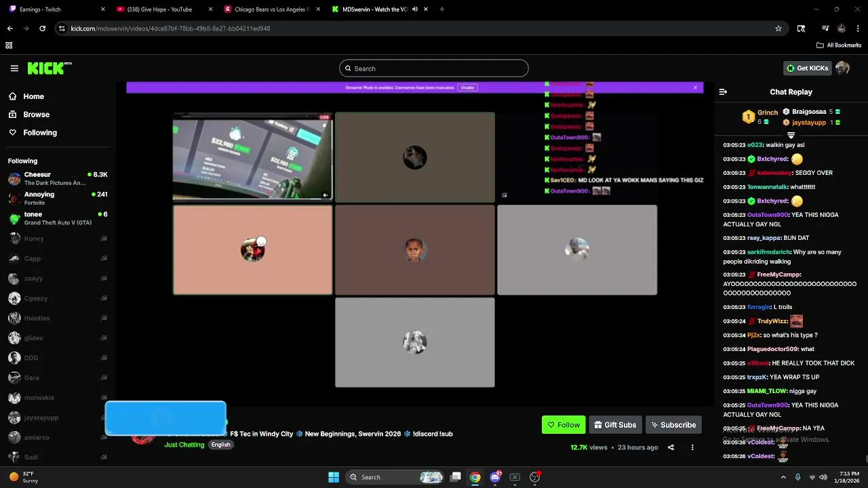Viewport: 868px width, 488px height.
Task: Open clock showing 7:15 PM
Action: click(x=848, y=477)
